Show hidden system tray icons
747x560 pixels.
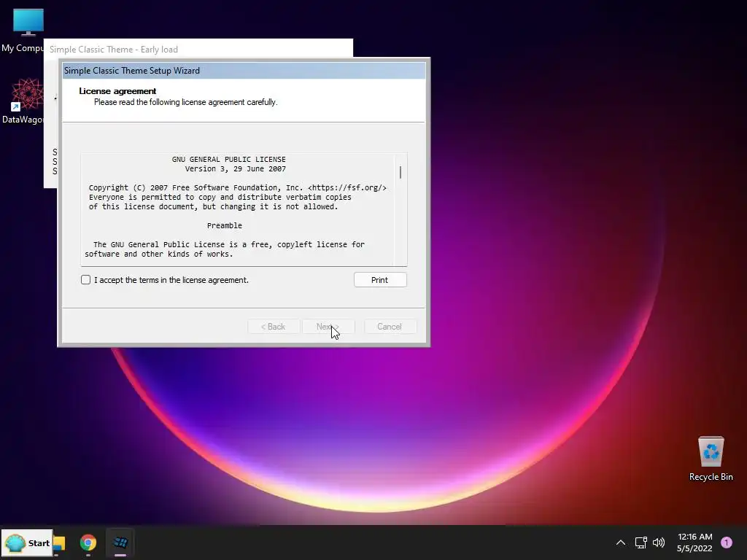tap(621, 542)
